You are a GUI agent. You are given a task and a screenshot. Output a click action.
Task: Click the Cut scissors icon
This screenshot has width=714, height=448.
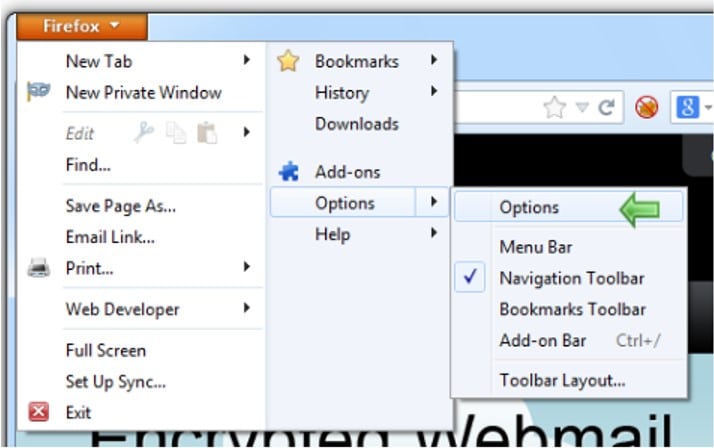click(144, 133)
